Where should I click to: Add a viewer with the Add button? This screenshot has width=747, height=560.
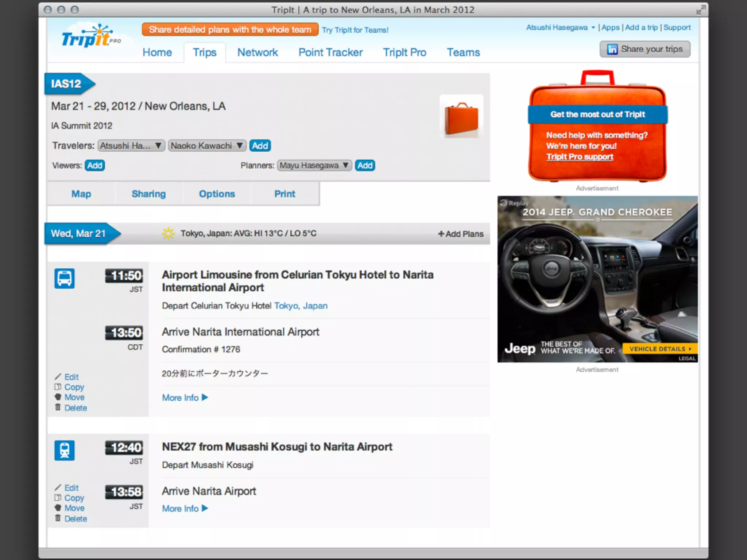(94, 166)
